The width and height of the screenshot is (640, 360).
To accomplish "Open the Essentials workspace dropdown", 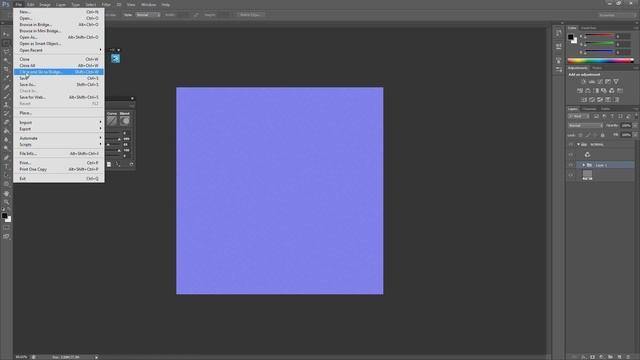I will 617,15.
